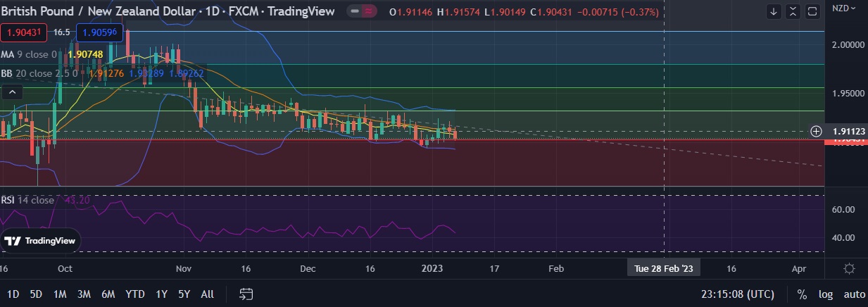Toggle percent scale mode
The height and width of the screenshot is (307, 868).
(802, 294)
